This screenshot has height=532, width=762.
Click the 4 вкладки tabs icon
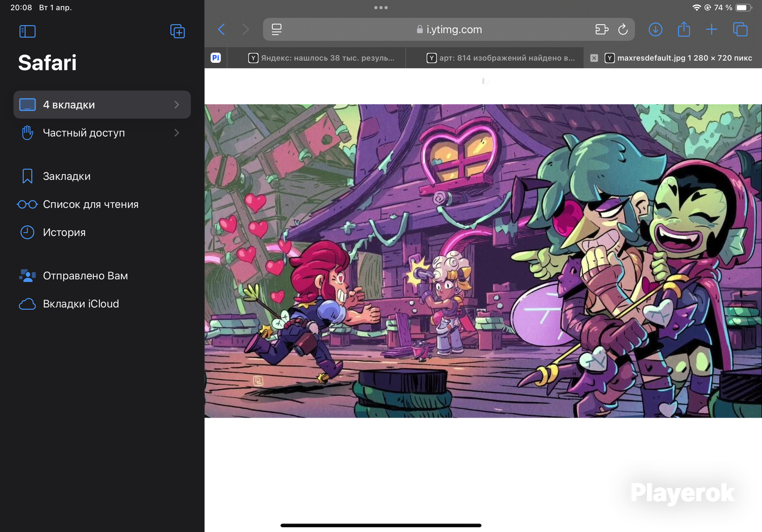[x=27, y=105]
